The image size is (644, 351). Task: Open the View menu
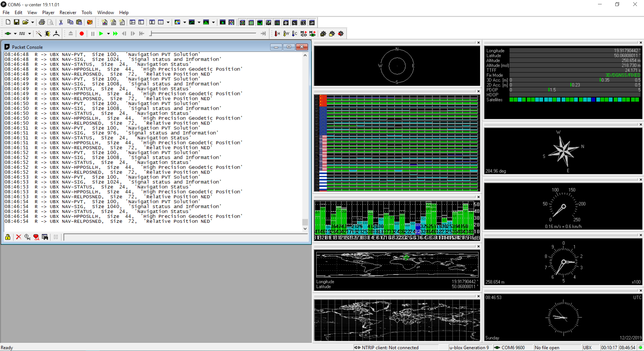(x=32, y=12)
